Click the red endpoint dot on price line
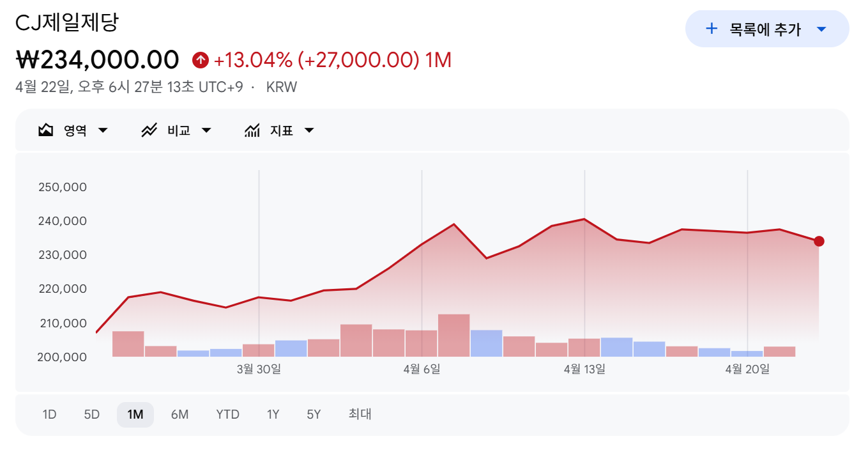Image resolution: width=868 pixels, height=450 pixels. pos(819,241)
